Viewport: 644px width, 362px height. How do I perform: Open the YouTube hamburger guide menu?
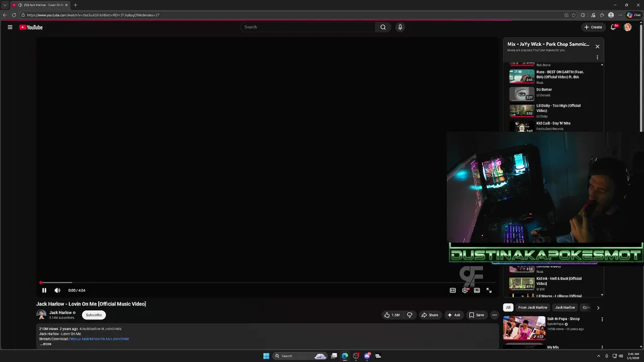[x=10, y=27]
